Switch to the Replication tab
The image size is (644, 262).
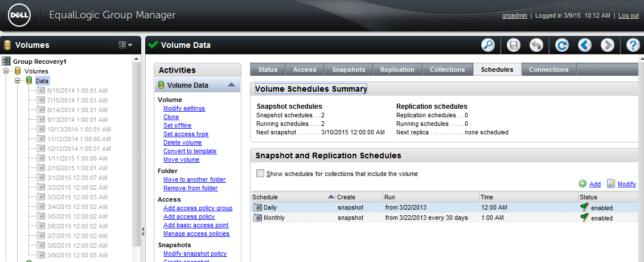tap(397, 69)
